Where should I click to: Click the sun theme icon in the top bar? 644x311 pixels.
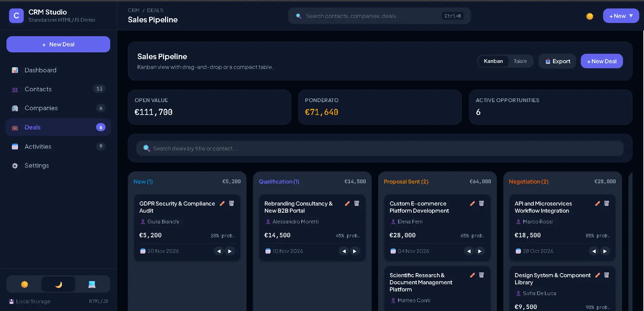tap(590, 16)
